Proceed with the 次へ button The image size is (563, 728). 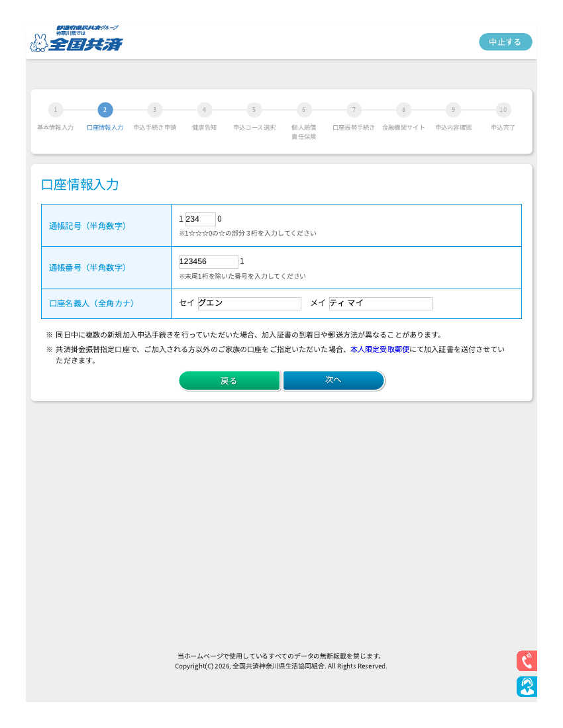(x=334, y=381)
